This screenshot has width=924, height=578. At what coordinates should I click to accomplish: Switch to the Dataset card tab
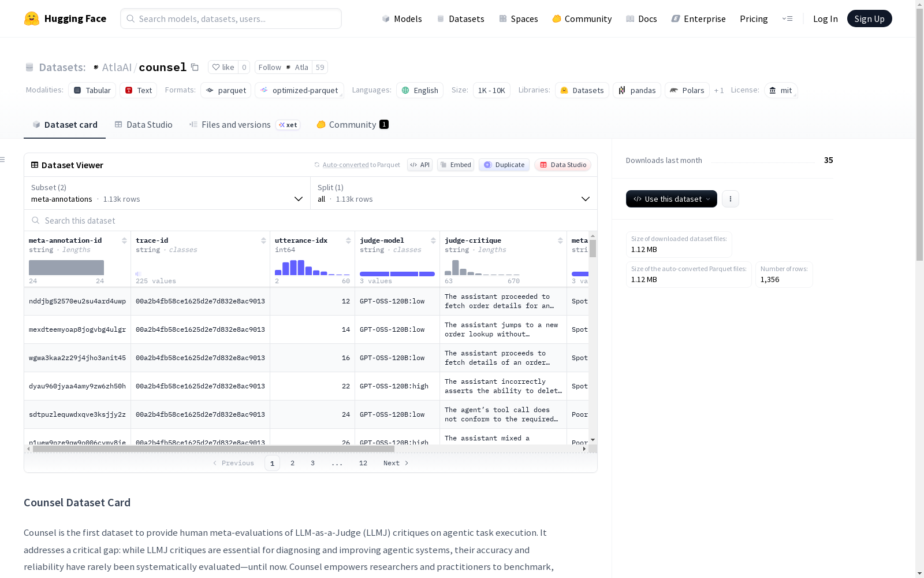(x=65, y=124)
